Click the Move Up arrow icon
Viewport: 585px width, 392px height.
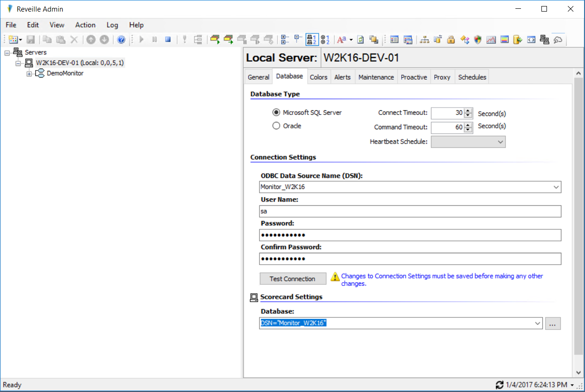(x=91, y=40)
